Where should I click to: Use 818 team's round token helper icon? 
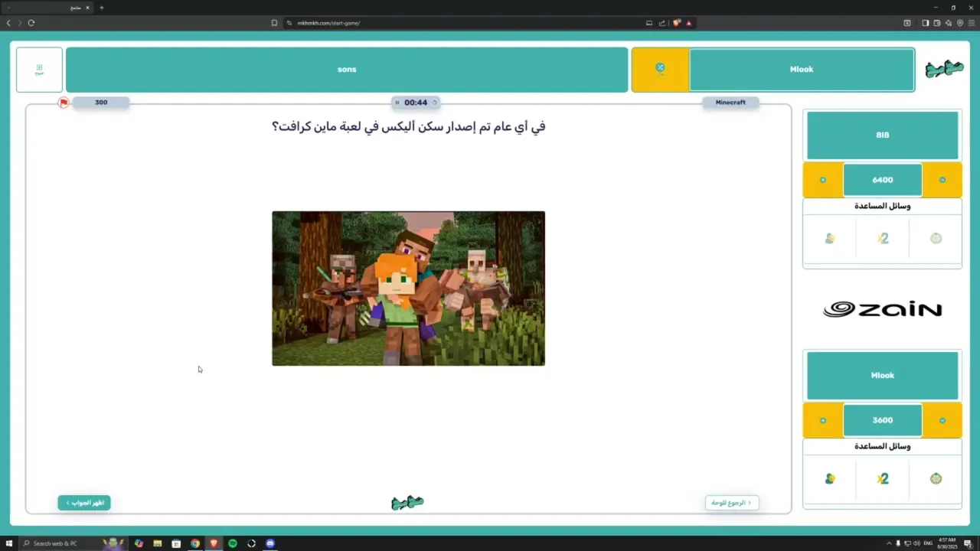point(936,239)
